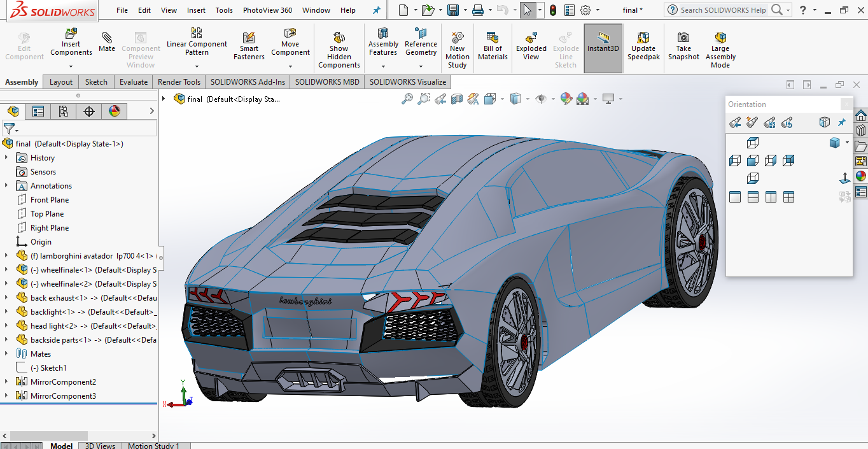Click Zoom to Area icon
The image size is (868, 449).
(424, 99)
